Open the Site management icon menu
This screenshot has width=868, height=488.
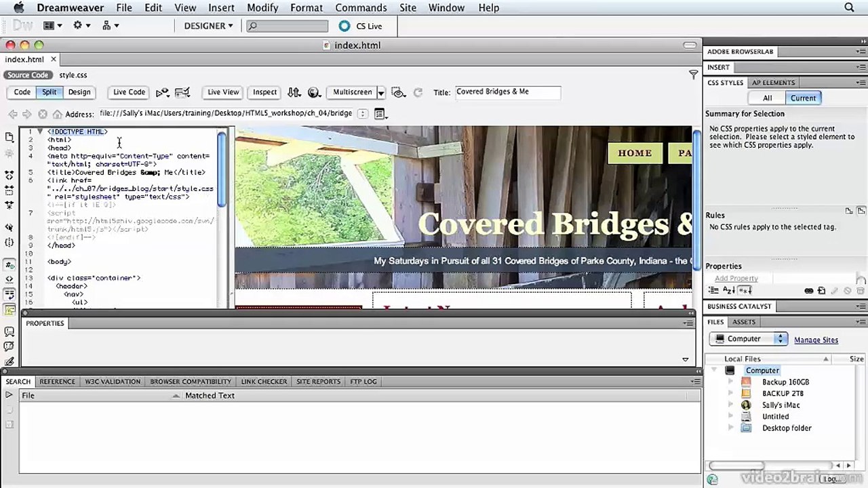111,26
